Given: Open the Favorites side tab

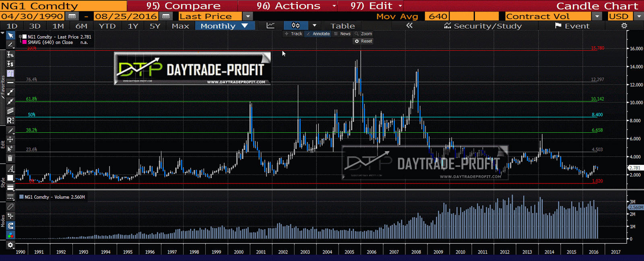Looking at the screenshot, I should [x=3, y=86].
